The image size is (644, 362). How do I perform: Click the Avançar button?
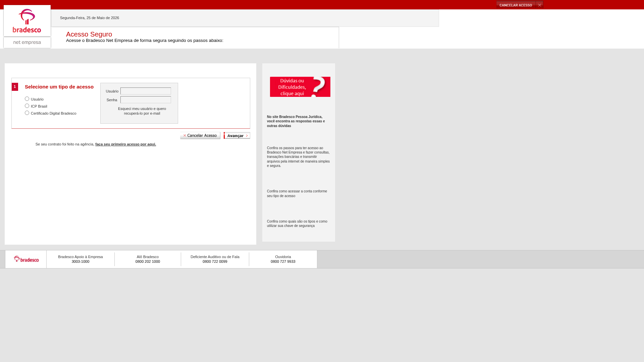tap(237, 135)
